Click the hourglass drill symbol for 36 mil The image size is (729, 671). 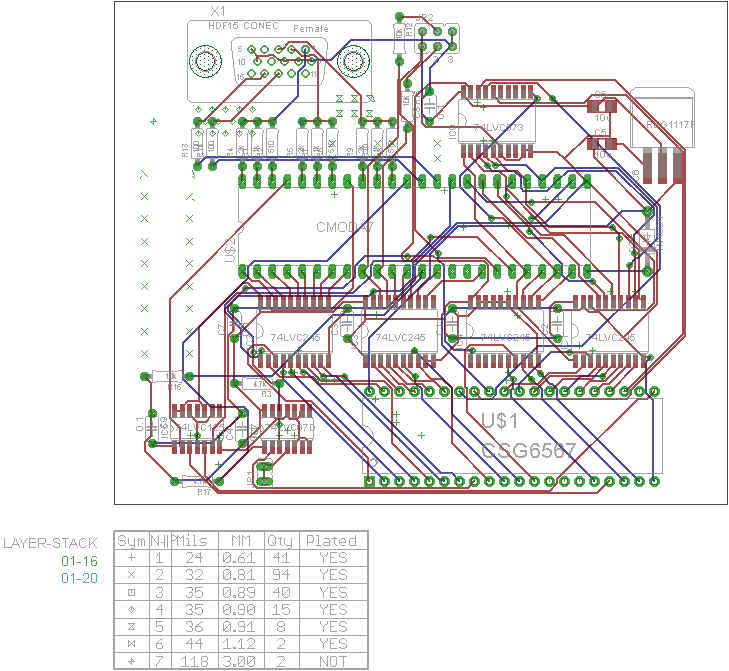[x=131, y=626]
